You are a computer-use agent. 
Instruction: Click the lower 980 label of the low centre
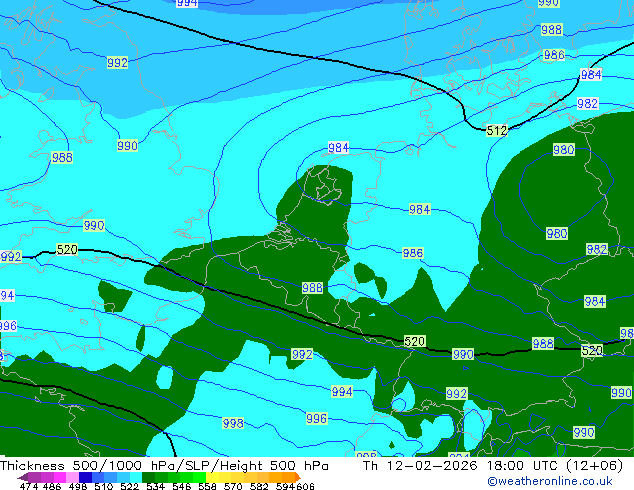(557, 233)
